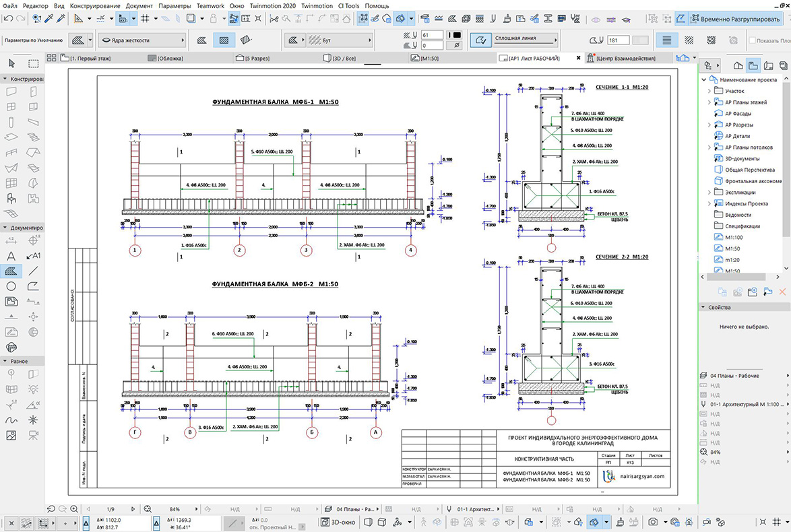
Task: Select the Fill hatch tool
Action: click(x=11, y=271)
